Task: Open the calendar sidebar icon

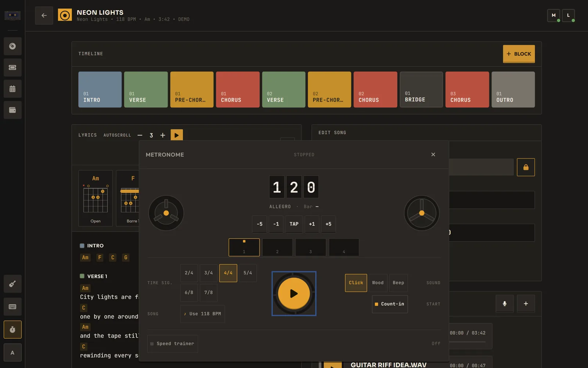Action: (12, 89)
